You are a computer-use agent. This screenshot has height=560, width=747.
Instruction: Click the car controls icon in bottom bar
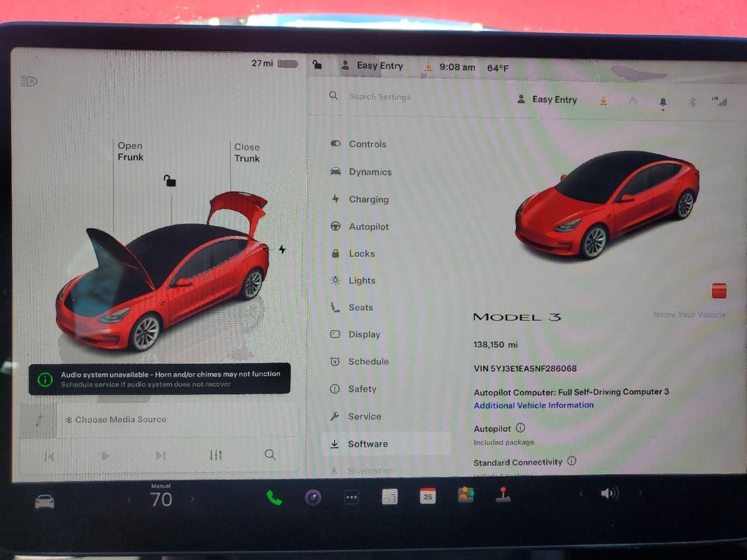point(45,502)
